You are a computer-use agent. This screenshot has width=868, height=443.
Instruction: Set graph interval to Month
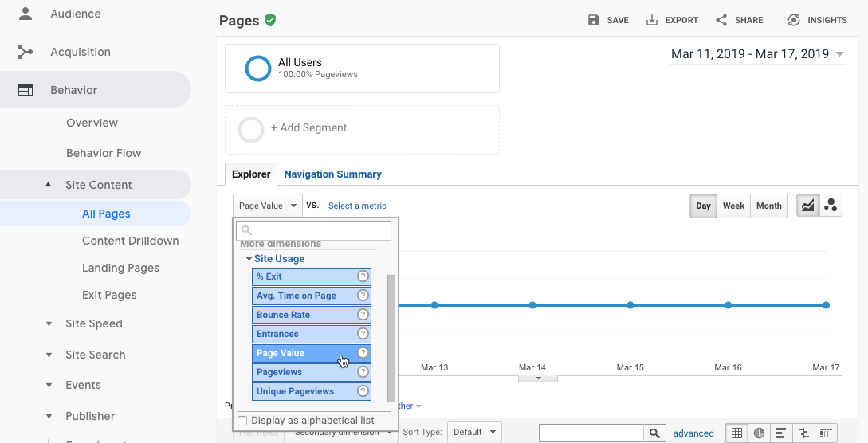768,206
